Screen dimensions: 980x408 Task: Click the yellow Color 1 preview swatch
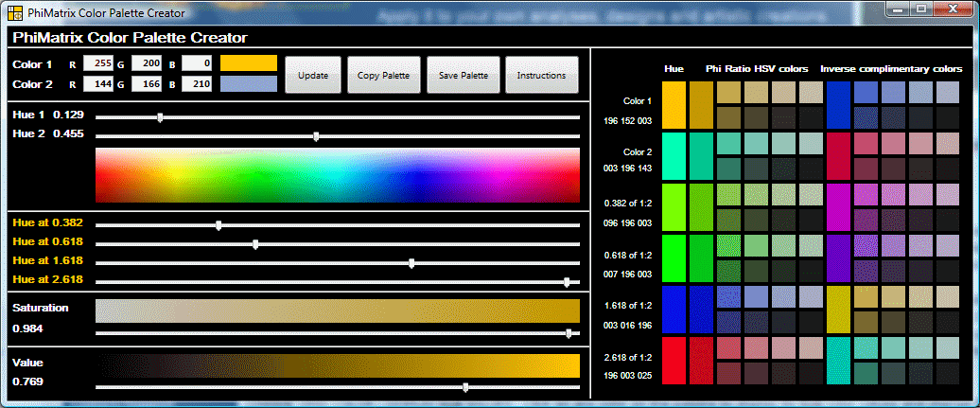(249, 63)
